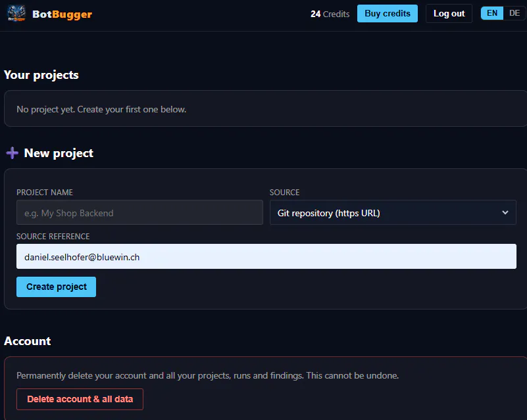Click the Account heading

tap(28, 341)
